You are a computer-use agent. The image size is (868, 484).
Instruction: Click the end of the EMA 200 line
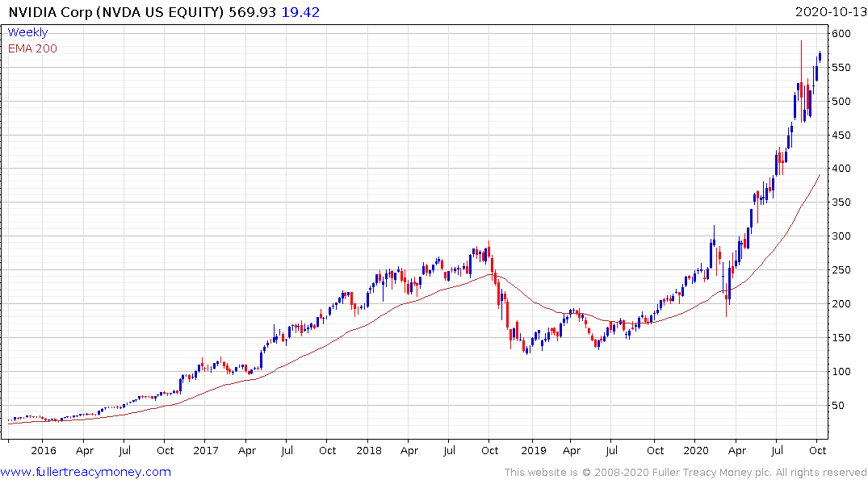(820, 175)
